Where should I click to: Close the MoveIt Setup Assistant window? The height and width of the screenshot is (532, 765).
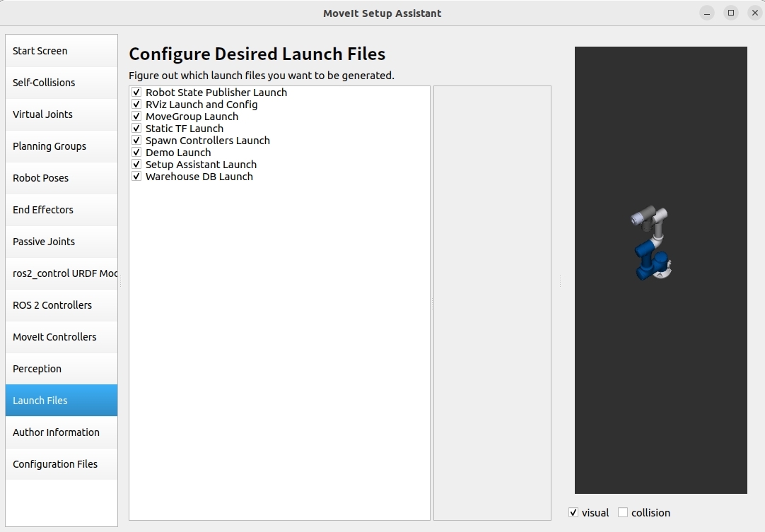click(755, 13)
